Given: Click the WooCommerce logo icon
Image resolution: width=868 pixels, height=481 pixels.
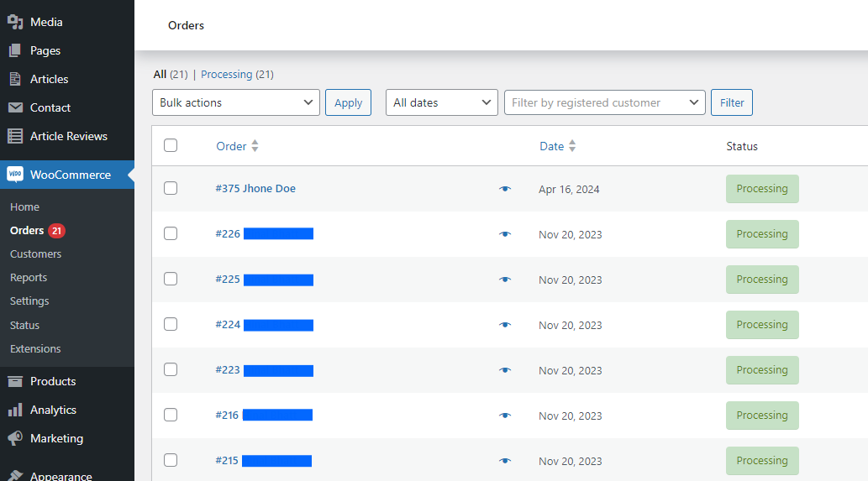Looking at the screenshot, I should click(x=15, y=175).
